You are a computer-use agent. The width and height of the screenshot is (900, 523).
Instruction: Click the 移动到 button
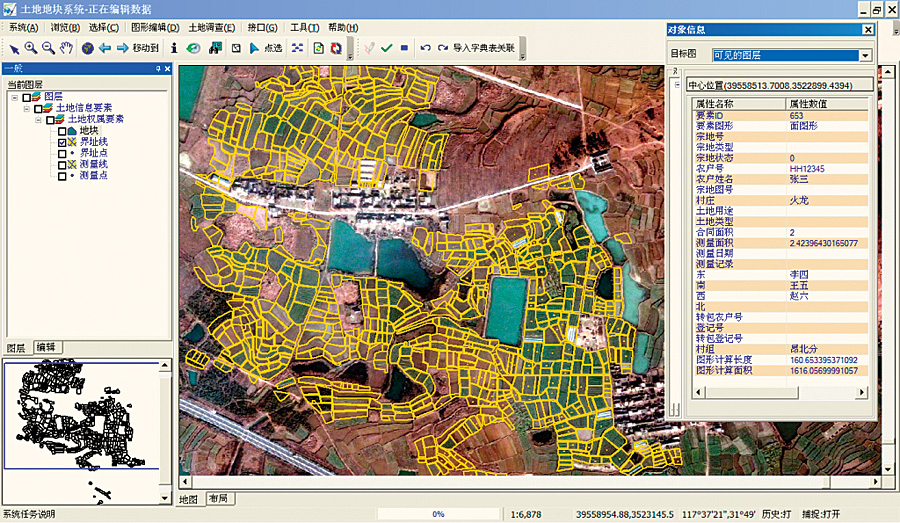pyautogui.click(x=146, y=47)
